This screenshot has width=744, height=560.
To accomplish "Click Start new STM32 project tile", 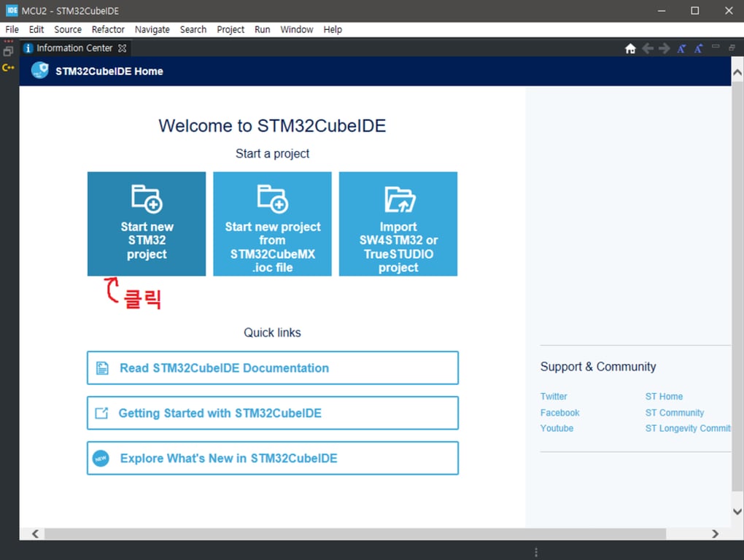I will [147, 224].
